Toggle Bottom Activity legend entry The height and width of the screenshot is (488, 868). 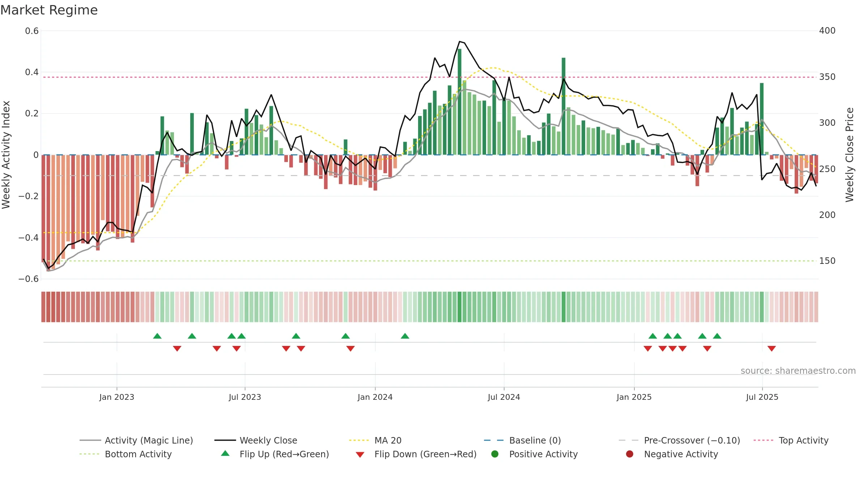[125, 454]
